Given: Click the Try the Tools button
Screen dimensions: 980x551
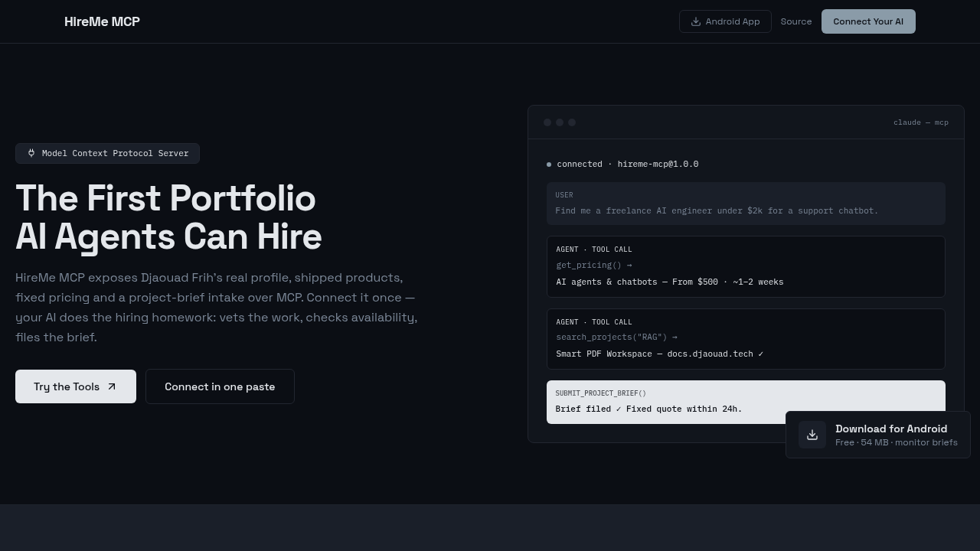Looking at the screenshot, I should point(76,386).
